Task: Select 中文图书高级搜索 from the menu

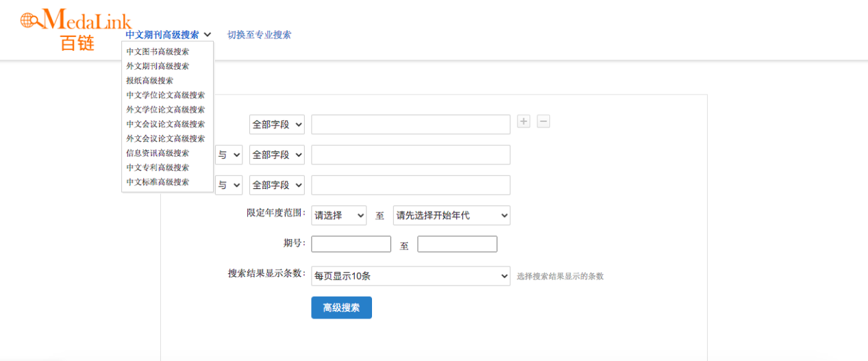Action: [158, 51]
